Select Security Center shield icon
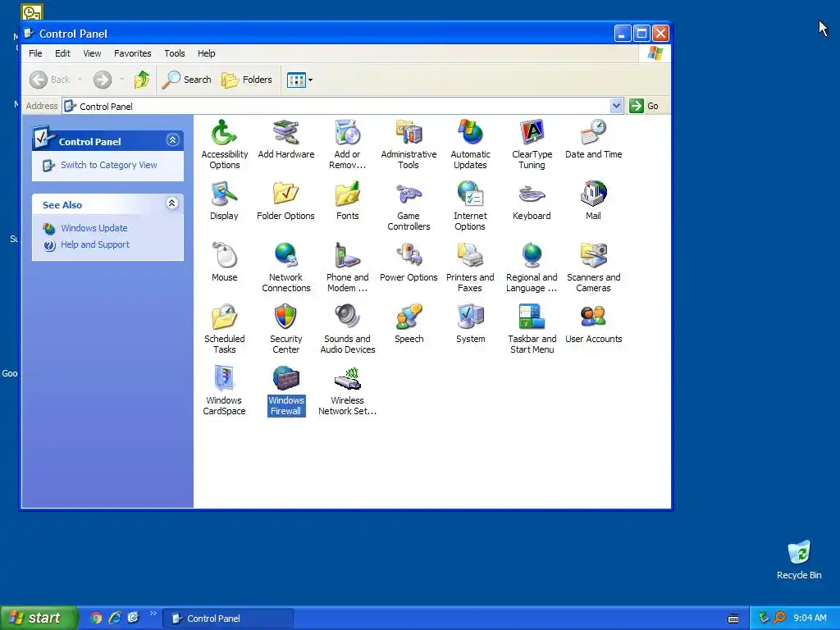The image size is (840, 630). coord(285,317)
